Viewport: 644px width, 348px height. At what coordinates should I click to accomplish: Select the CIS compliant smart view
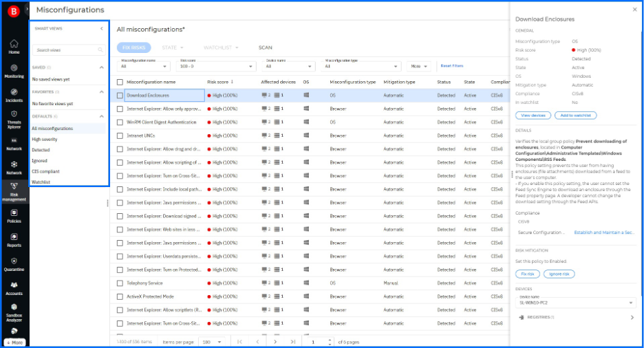[x=45, y=172]
